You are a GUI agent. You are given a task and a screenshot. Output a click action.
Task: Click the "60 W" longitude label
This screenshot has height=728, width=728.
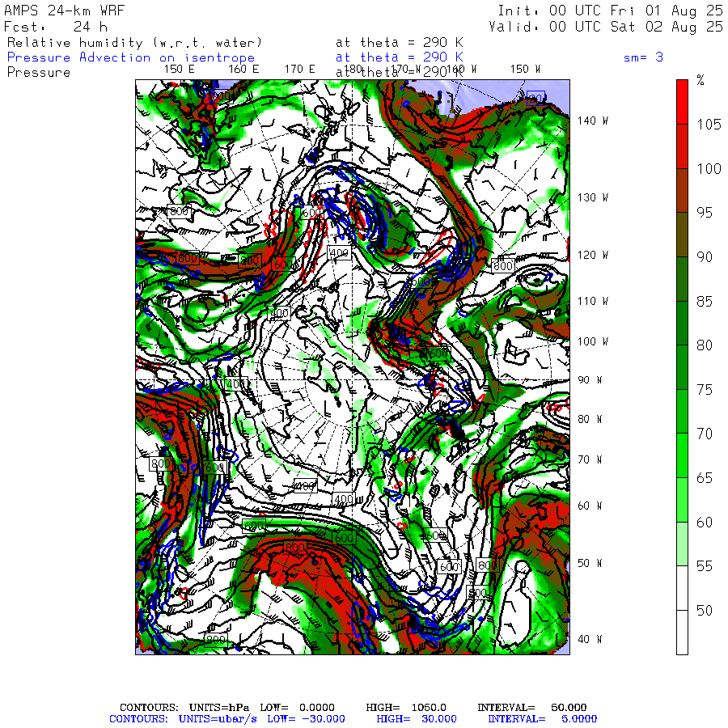[590, 506]
